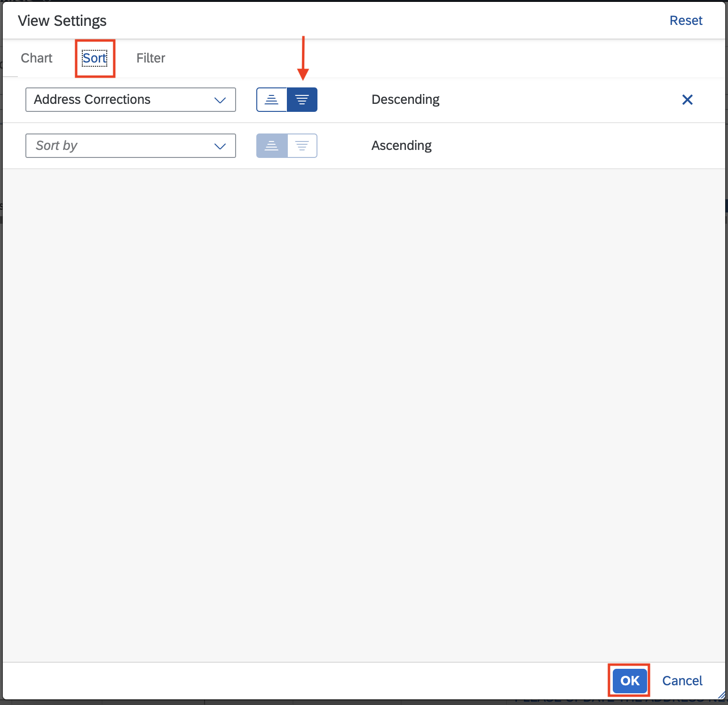Click the Ascending sort label

(x=402, y=146)
